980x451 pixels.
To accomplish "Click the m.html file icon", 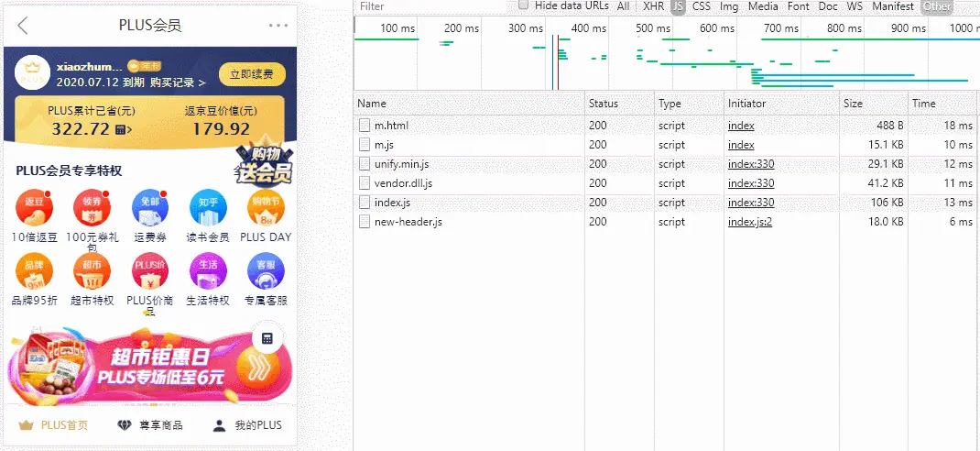I will point(365,126).
